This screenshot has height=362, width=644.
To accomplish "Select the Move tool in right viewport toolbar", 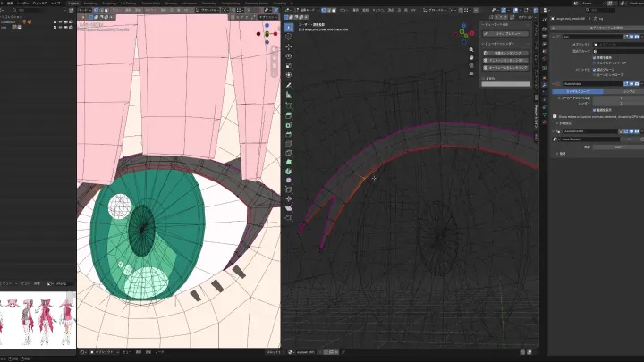I will click(289, 46).
